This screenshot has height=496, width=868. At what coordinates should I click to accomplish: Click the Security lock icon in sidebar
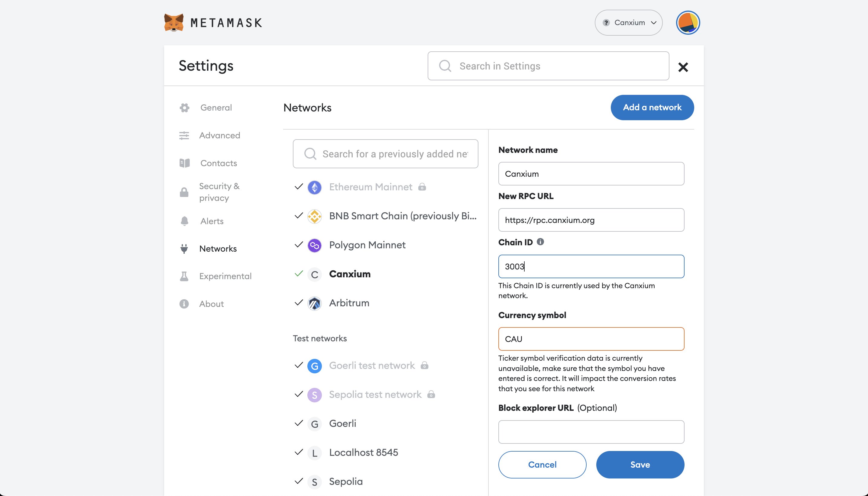click(x=184, y=192)
